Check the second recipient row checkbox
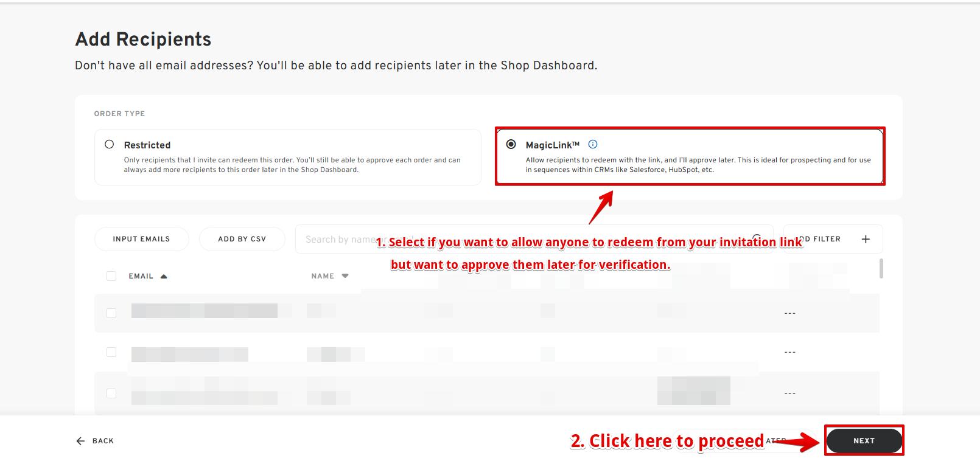Image resolution: width=980 pixels, height=464 pixels. [x=111, y=352]
